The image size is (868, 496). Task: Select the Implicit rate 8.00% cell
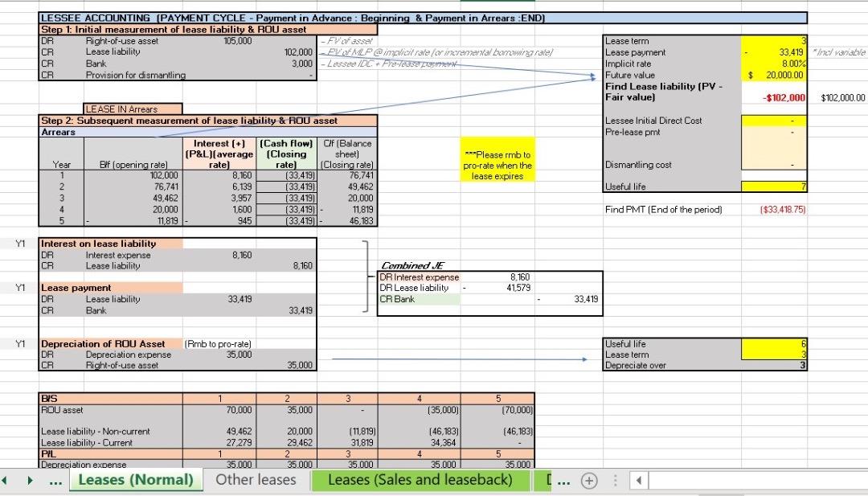click(774, 64)
